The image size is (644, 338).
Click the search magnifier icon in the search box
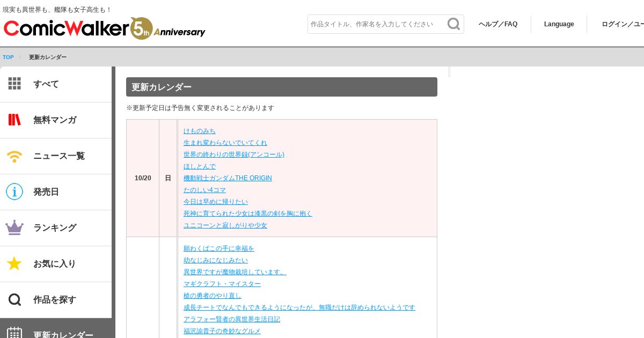click(454, 24)
